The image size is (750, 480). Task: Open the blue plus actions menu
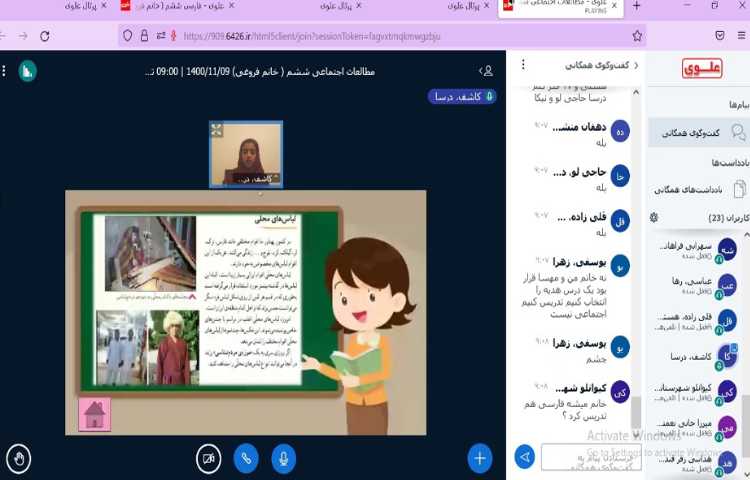pyautogui.click(x=480, y=458)
